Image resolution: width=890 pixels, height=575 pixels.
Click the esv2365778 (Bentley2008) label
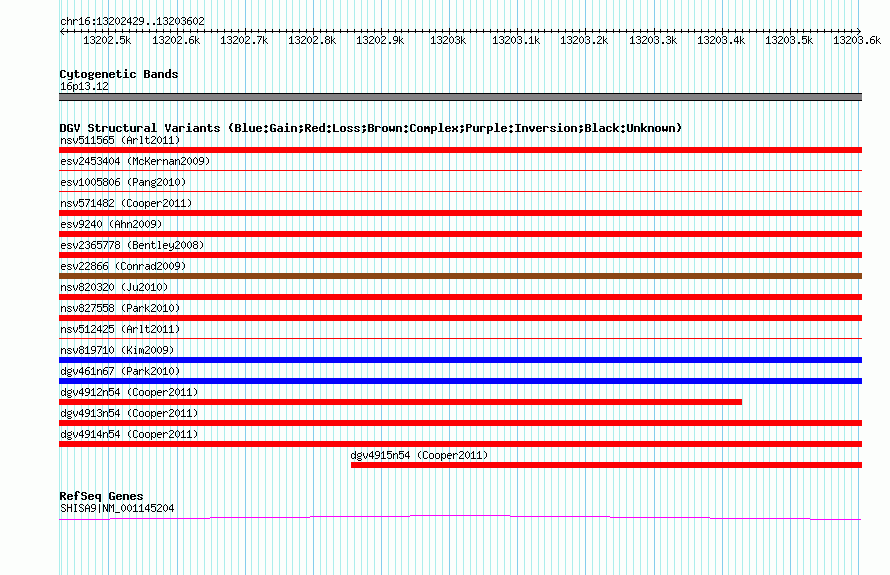[x=132, y=245]
